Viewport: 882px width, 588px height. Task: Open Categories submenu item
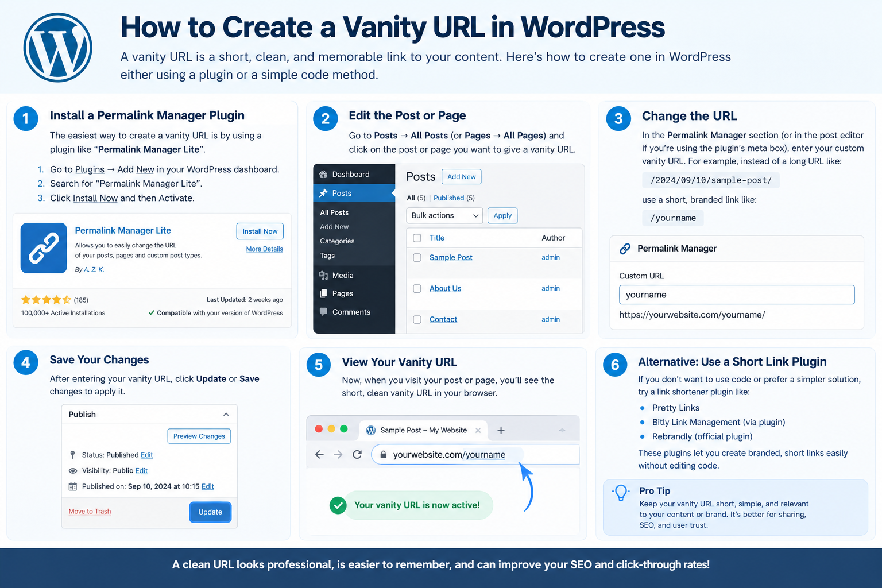337,241
